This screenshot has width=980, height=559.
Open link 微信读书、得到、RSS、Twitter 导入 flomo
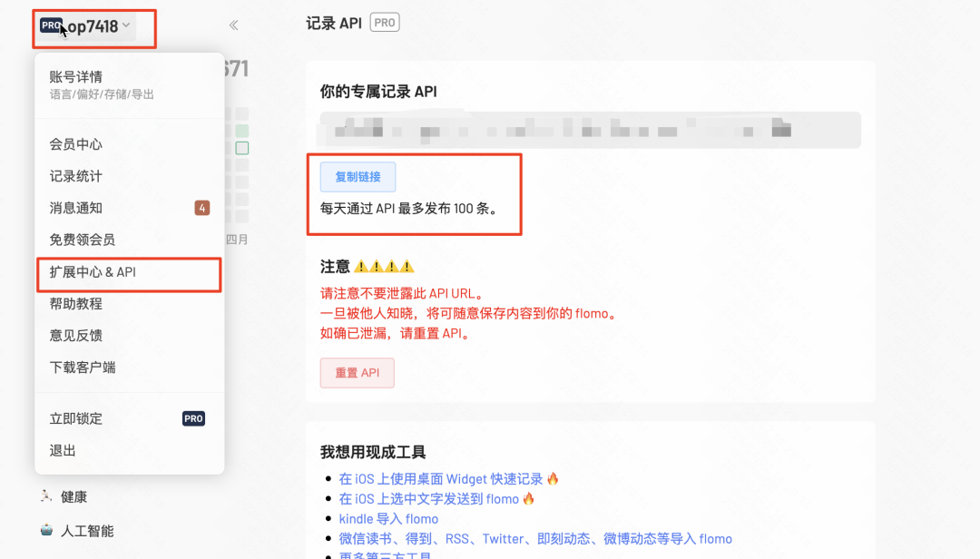[x=535, y=539]
